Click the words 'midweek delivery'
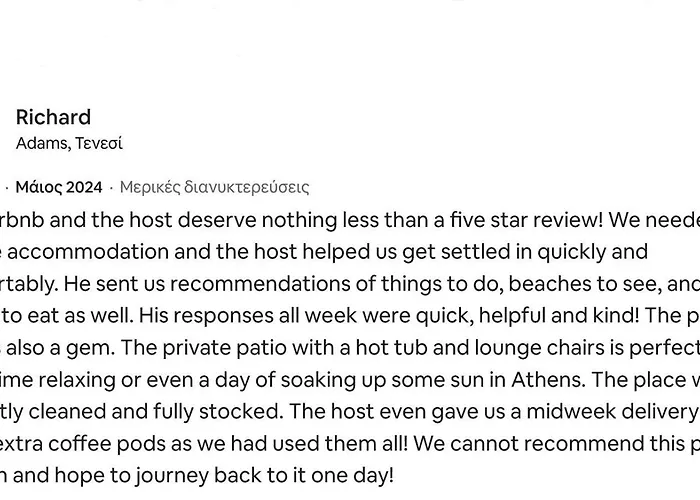 610,412
